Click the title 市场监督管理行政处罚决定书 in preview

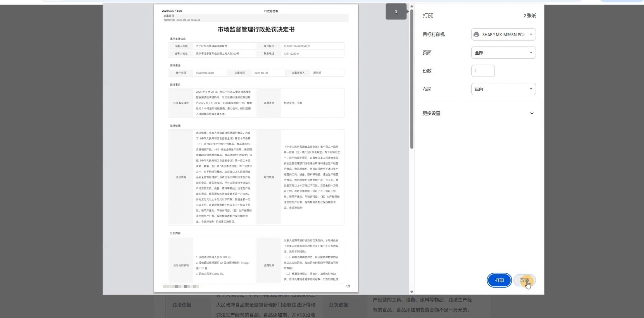[256, 30]
